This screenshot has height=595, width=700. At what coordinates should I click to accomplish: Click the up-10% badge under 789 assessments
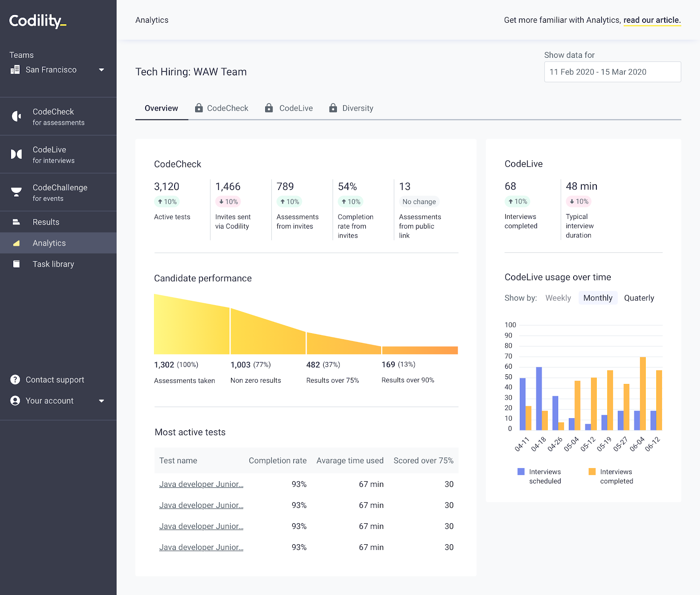[289, 201]
